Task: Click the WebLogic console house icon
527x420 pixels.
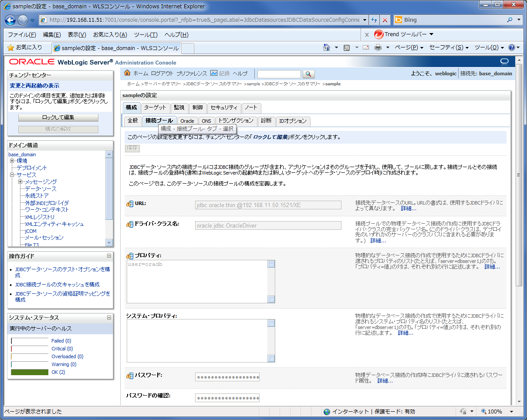Action: (128, 73)
